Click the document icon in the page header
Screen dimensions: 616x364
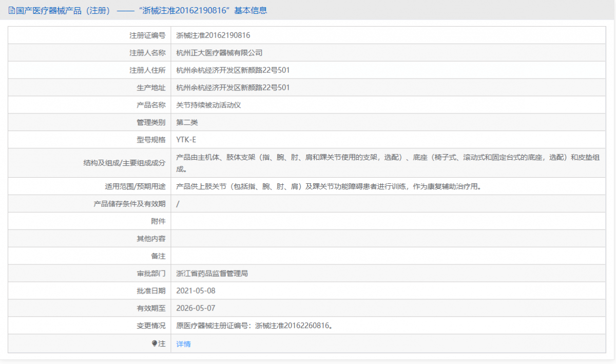click(12, 10)
